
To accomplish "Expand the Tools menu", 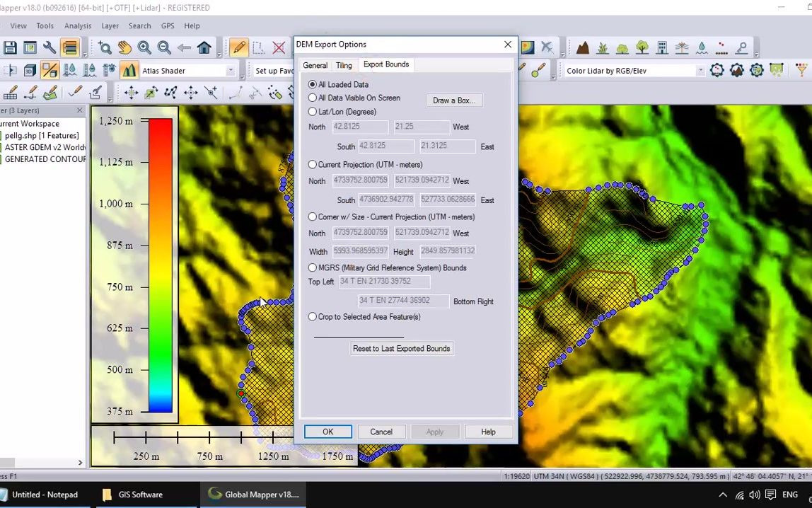I will [45, 25].
